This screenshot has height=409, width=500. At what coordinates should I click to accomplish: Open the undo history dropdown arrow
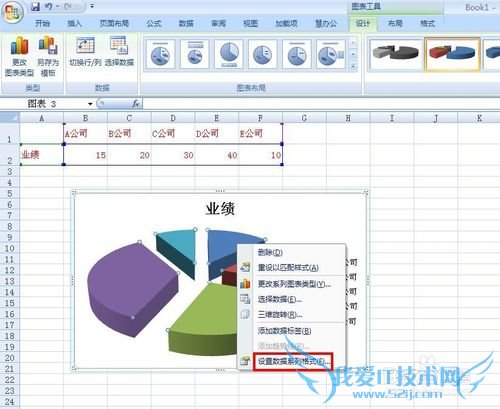click(x=57, y=6)
